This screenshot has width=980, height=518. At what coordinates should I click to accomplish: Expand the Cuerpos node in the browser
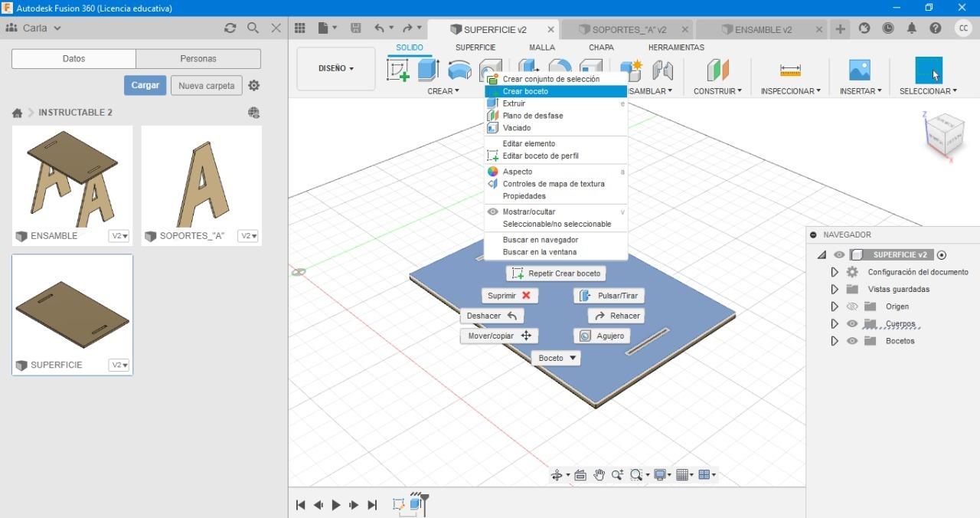pos(835,323)
